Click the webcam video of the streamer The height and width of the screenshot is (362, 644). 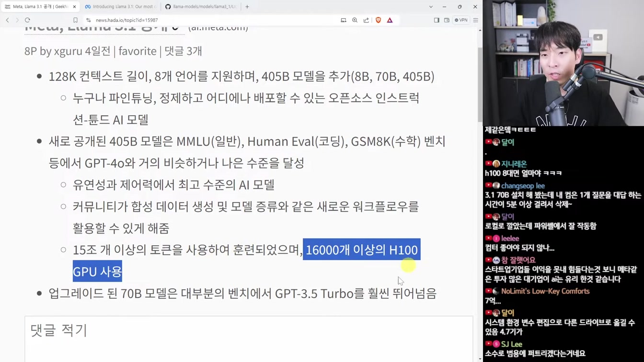(x=563, y=63)
